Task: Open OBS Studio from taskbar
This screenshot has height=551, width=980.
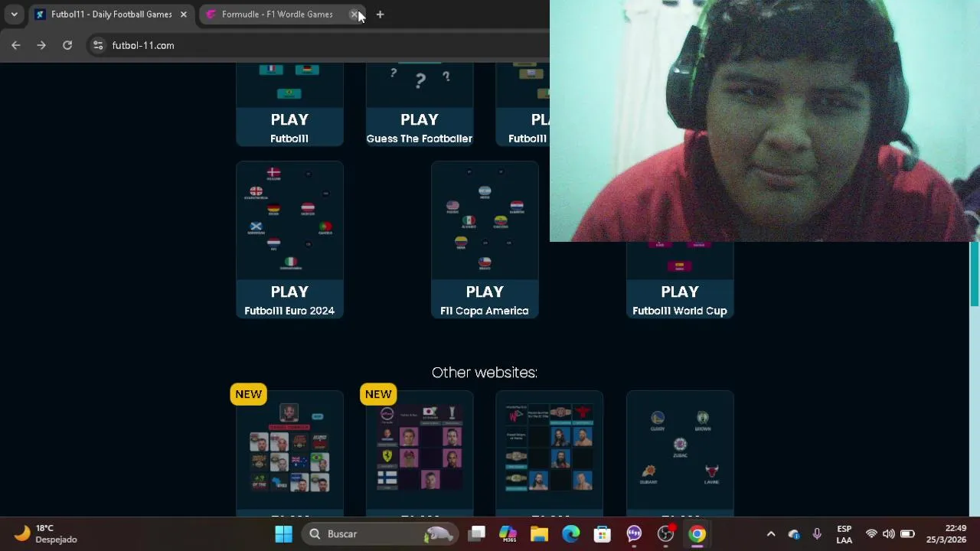Action: coord(665,534)
